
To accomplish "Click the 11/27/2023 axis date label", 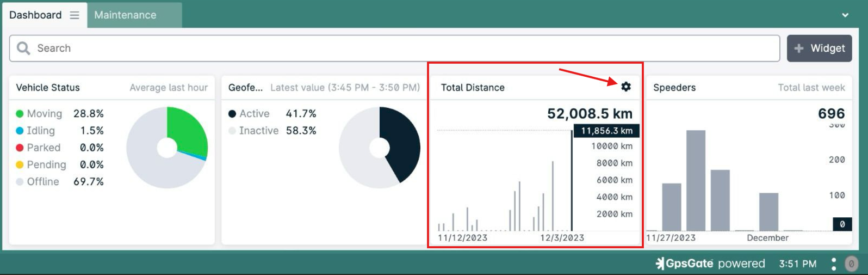I will pyautogui.click(x=671, y=238).
